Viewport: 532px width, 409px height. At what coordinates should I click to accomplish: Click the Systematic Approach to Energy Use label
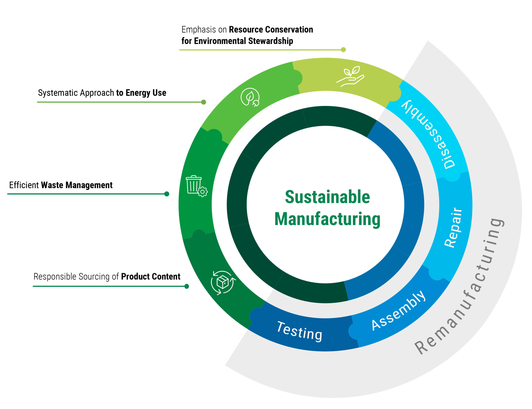tap(102, 93)
